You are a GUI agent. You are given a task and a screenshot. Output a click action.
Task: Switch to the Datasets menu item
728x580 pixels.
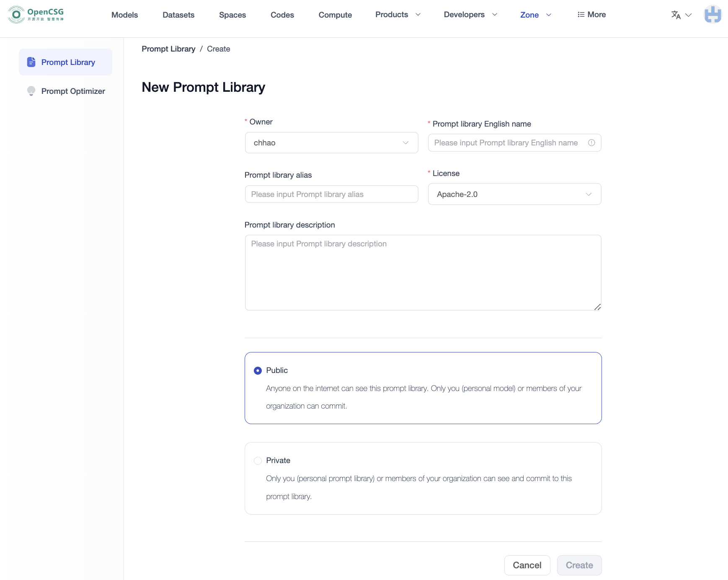pyautogui.click(x=178, y=15)
